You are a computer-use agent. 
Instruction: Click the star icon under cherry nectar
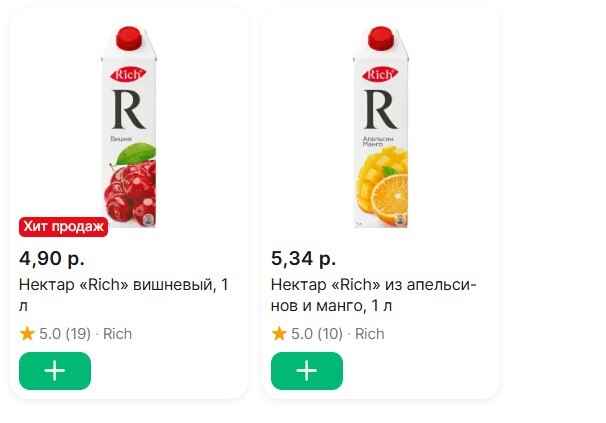click(27, 334)
